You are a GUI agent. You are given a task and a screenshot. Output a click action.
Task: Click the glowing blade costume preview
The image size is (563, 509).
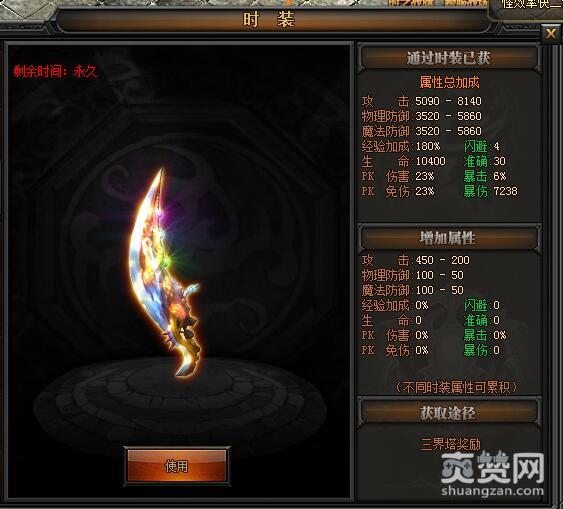(164, 273)
